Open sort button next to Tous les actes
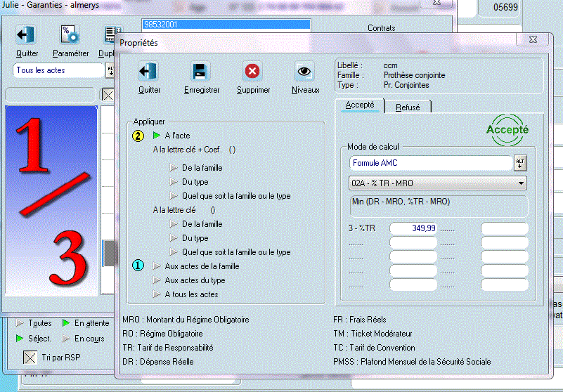 (110, 70)
